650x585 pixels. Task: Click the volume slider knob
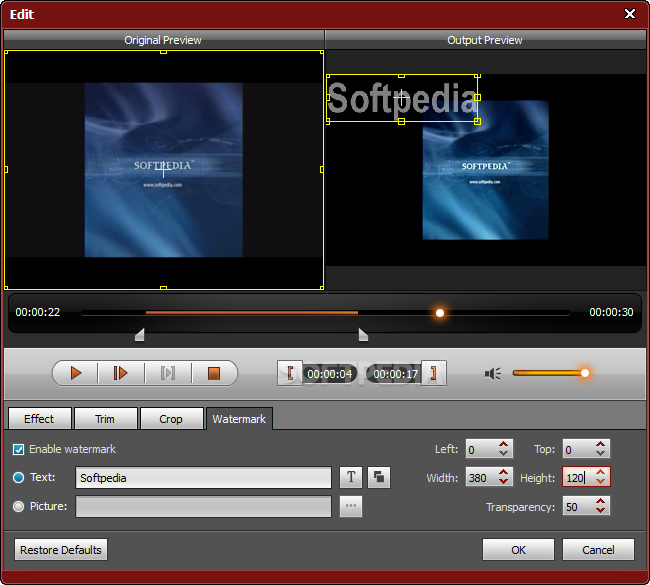click(585, 373)
